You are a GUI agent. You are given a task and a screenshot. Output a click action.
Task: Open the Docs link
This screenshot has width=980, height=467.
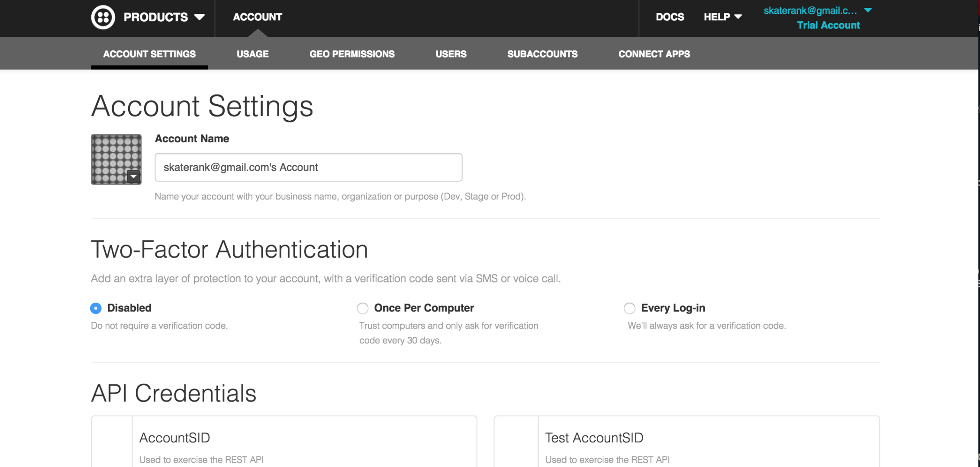pyautogui.click(x=670, y=17)
